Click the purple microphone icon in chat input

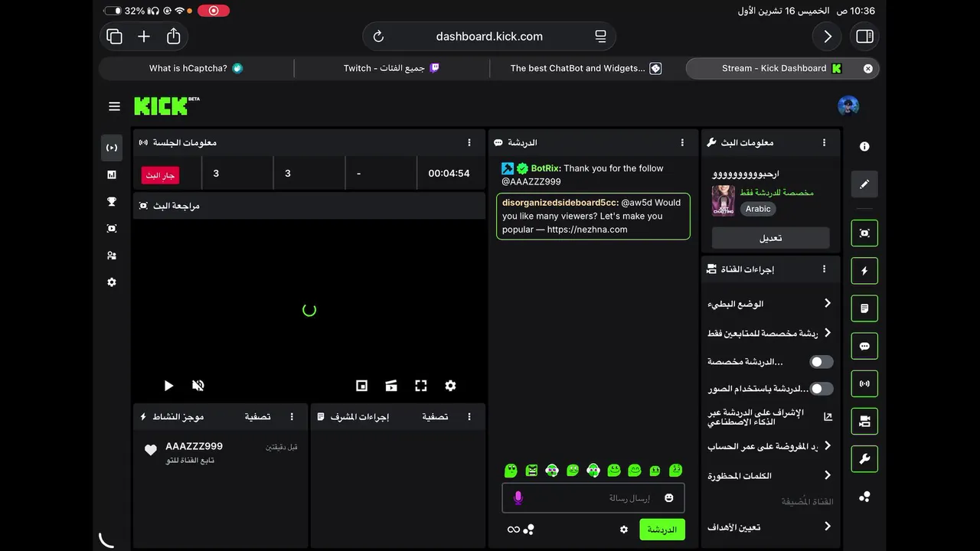518,498
